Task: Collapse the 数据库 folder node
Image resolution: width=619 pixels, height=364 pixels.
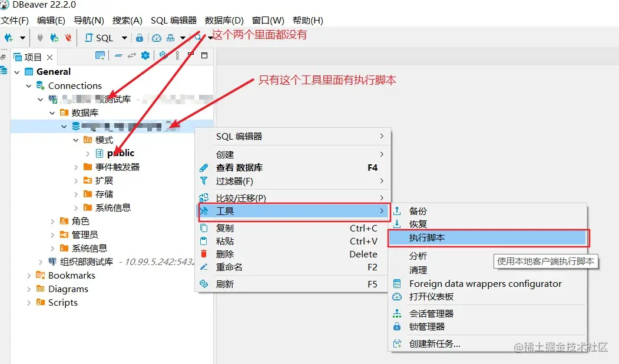Action: pos(52,113)
